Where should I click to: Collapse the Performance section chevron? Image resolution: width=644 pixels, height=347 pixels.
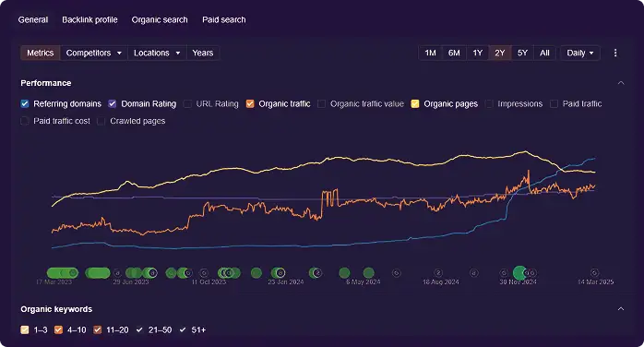[621, 83]
